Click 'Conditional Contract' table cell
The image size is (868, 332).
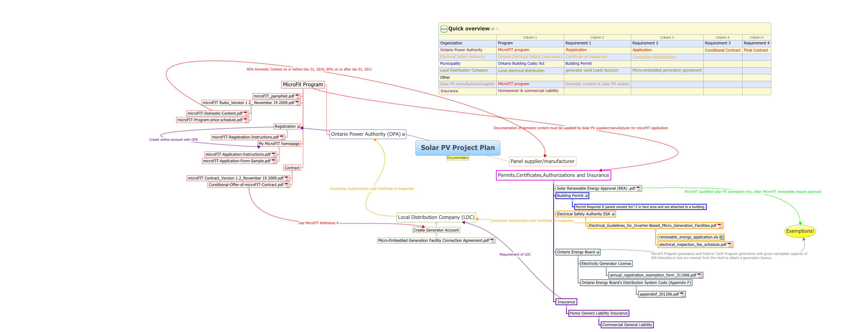pyautogui.click(x=722, y=50)
